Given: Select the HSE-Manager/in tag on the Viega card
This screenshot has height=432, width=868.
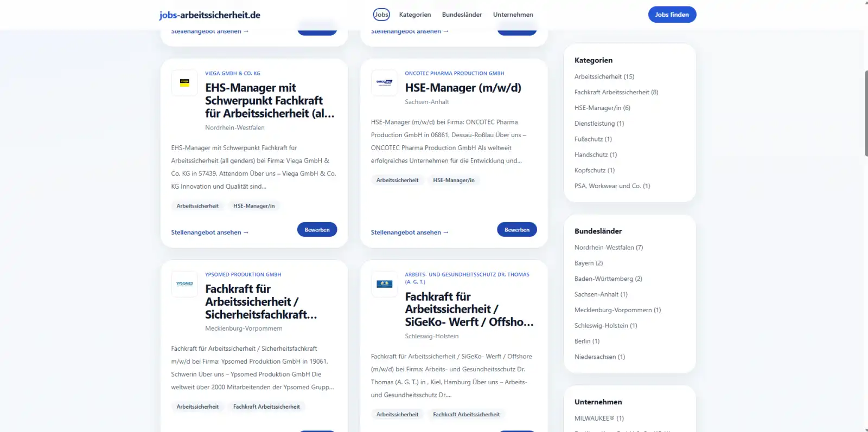Looking at the screenshot, I should pos(254,206).
